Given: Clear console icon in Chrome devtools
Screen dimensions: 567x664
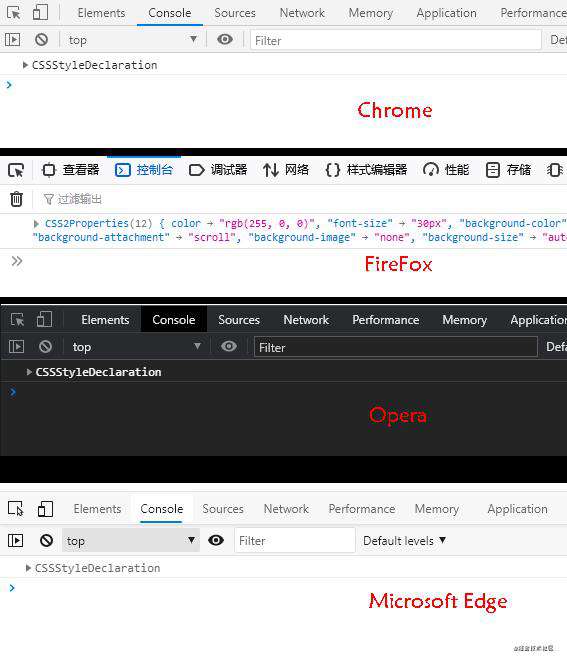Looking at the screenshot, I should (x=41, y=40).
